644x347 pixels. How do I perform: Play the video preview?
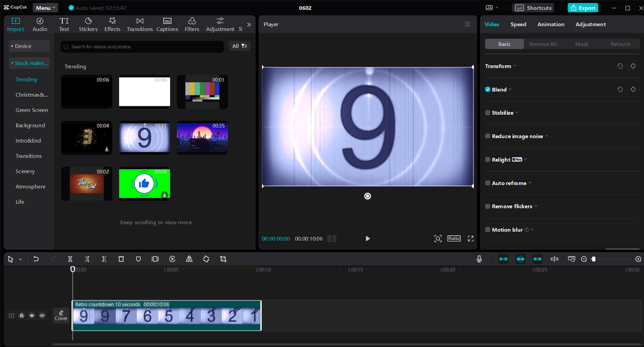point(367,239)
